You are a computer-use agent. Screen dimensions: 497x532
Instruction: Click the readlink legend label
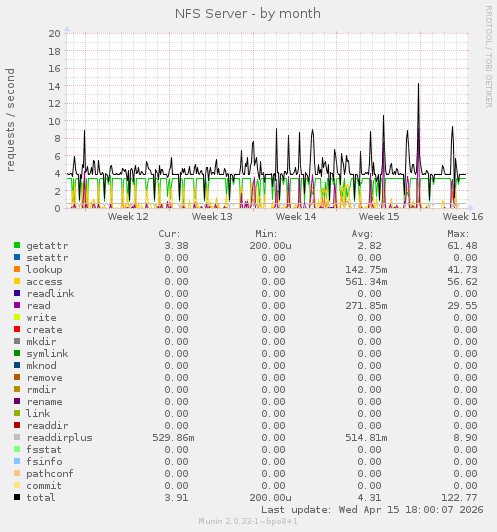tap(50, 293)
